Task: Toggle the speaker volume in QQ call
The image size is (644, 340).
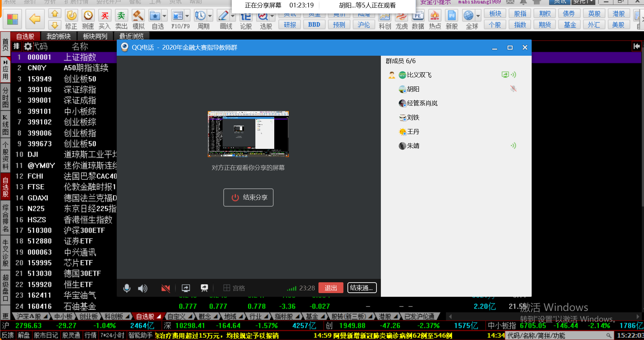Action: (143, 288)
